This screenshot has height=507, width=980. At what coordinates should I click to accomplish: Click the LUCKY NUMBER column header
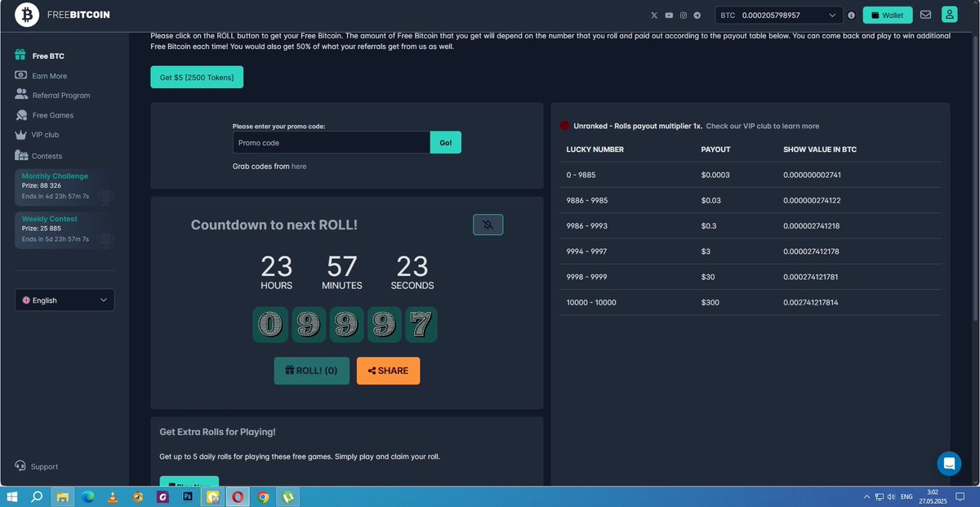point(595,149)
